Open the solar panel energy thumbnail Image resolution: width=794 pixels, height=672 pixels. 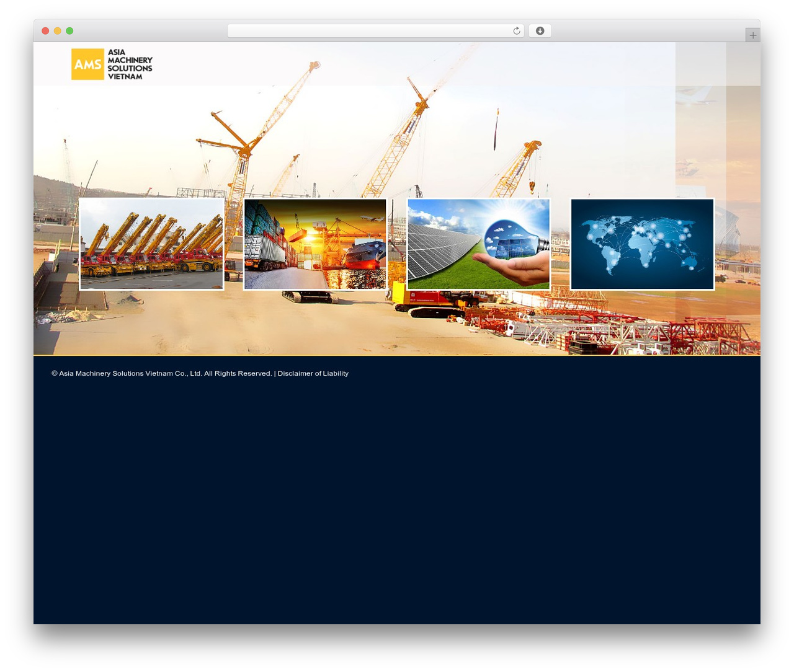(x=478, y=244)
